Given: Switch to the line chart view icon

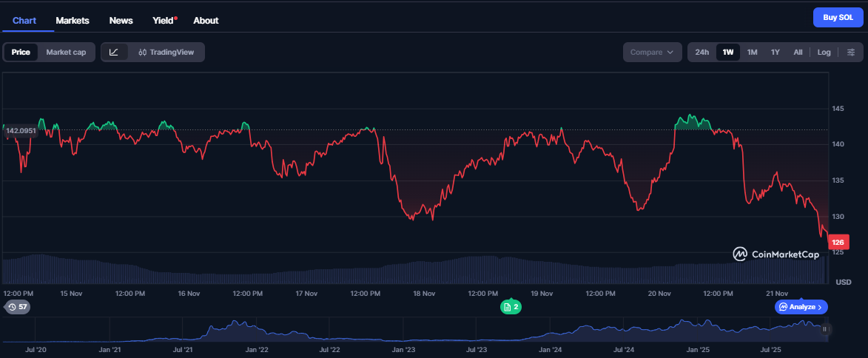Looking at the screenshot, I should pyautogui.click(x=114, y=52).
